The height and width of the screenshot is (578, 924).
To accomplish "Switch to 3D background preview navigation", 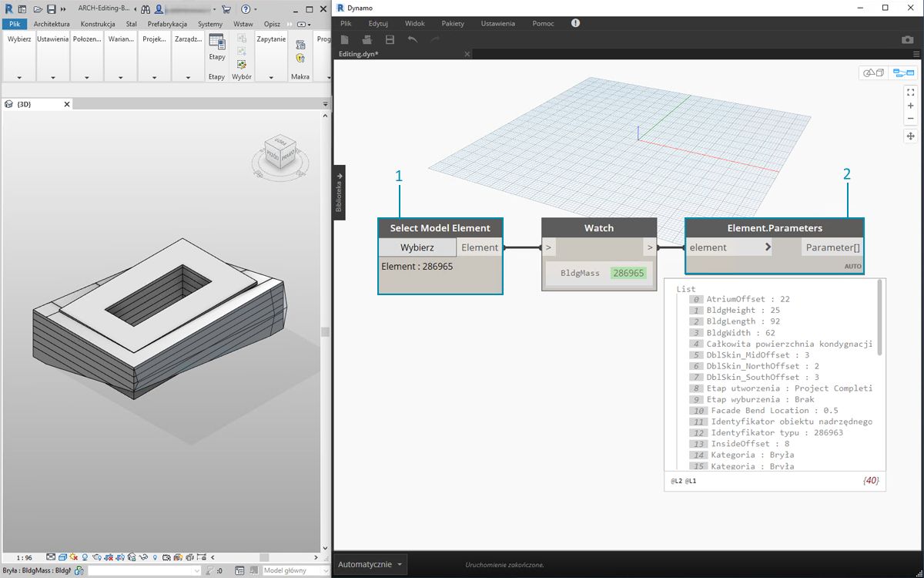I will tap(874, 73).
